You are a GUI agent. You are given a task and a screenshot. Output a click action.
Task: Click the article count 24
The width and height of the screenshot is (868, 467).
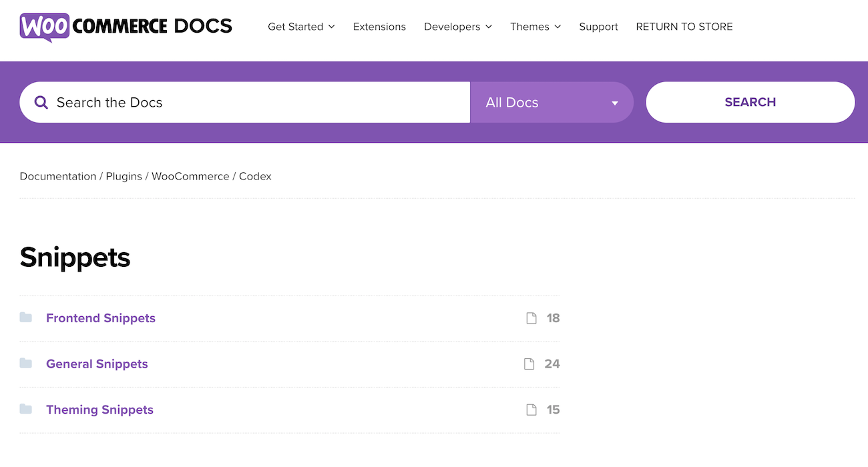click(552, 364)
